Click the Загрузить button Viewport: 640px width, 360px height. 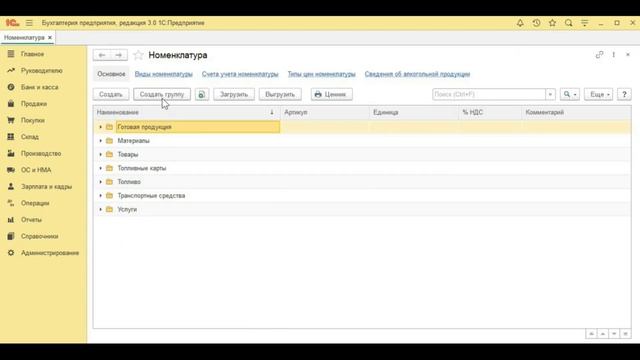(234, 94)
